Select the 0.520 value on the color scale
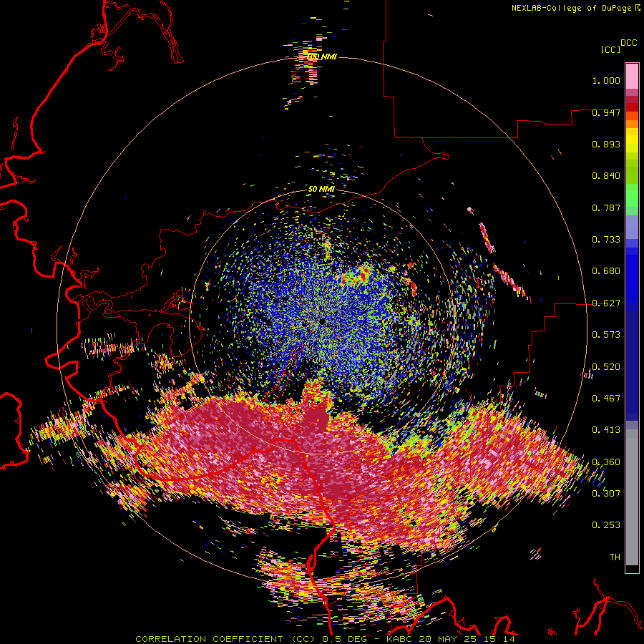Screen dimensions: 644x644 pyautogui.click(x=606, y=366)
